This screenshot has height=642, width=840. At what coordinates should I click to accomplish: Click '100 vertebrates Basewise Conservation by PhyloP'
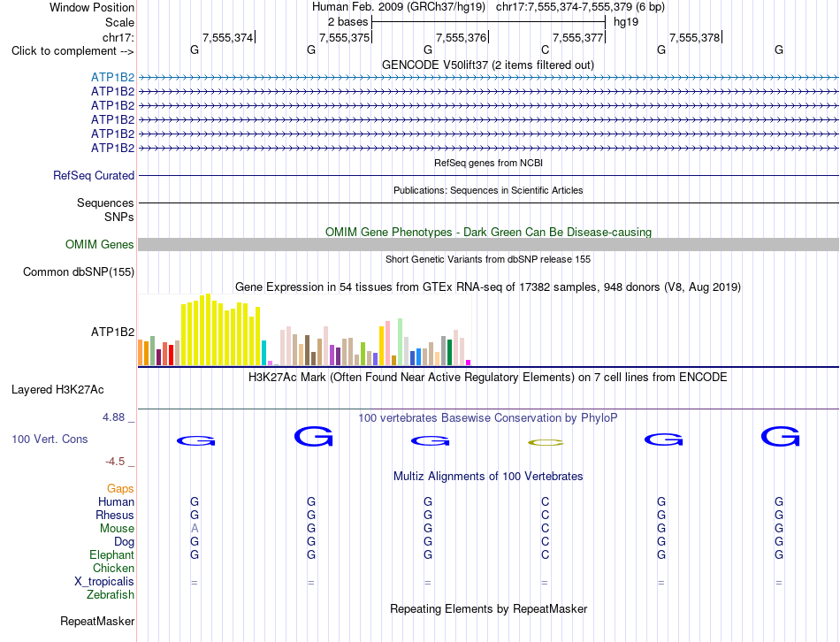(488, 417)
